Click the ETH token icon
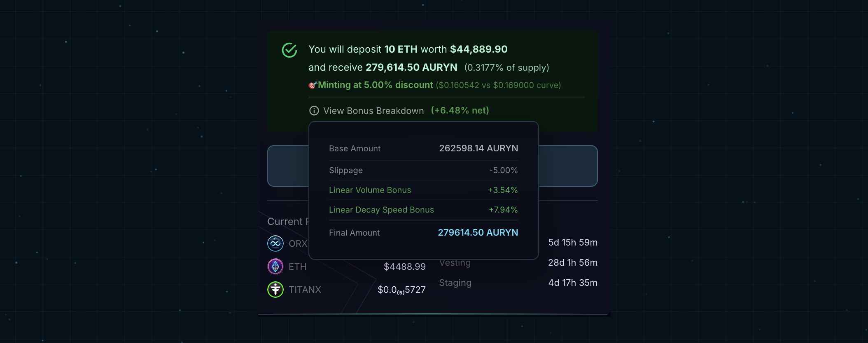This screenshot has width=868, height=343. [x=275, y=267]
